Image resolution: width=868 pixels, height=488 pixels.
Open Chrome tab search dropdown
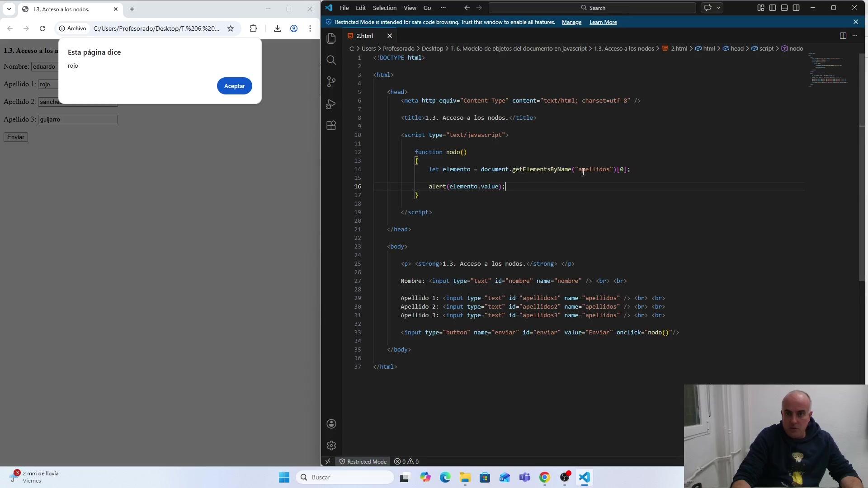click(x=9, y=9)
